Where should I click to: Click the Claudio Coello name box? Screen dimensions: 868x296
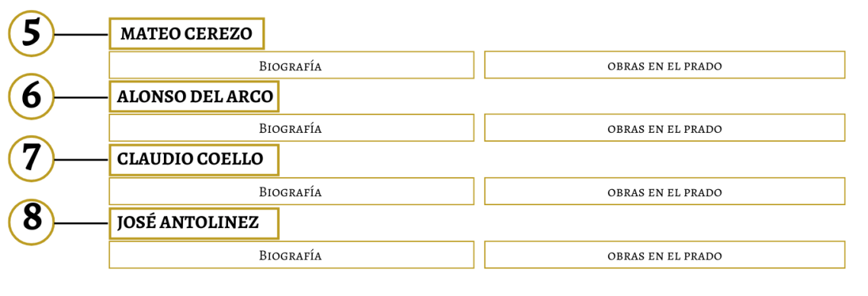(194, 159)
